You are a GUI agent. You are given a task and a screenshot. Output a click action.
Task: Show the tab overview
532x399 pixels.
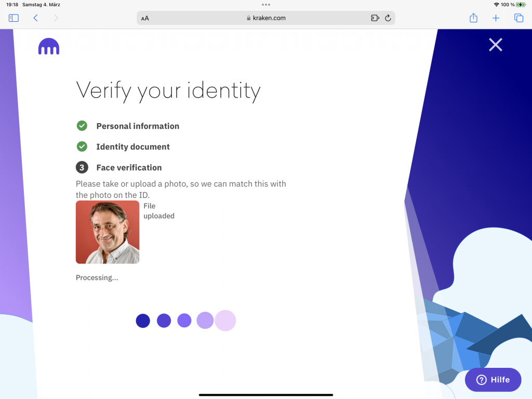pyautogui.click(x=519, y=18)
